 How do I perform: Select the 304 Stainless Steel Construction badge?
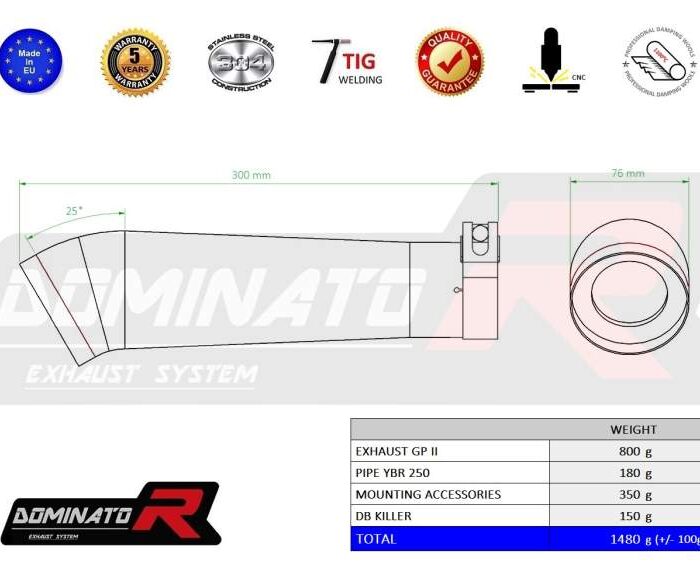[240, 62]
